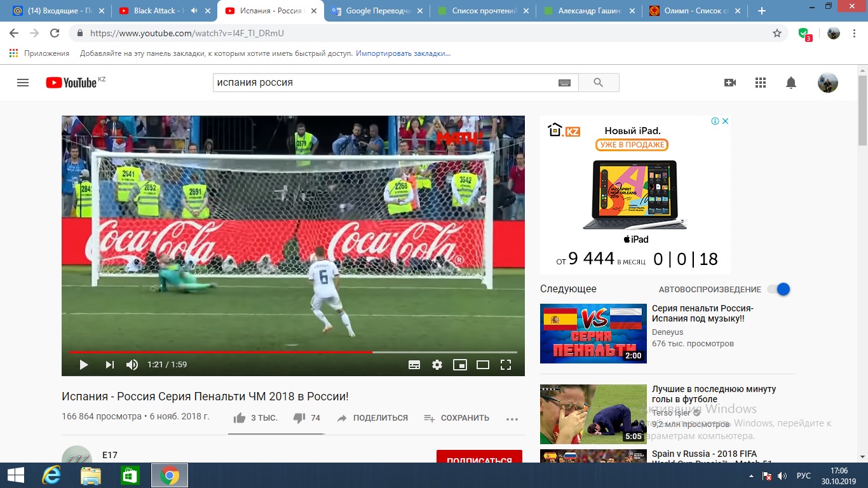Image resolution: width=868 pixels, height=488 pixels.
Task: Play the video
Action: tap(84, 365)
